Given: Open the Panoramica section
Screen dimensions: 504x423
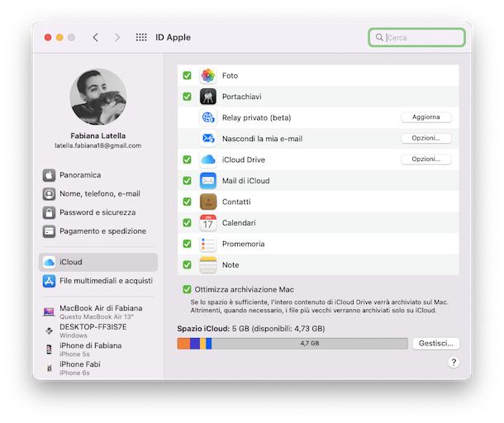Looking at the screenshot, I should (98, 175).
